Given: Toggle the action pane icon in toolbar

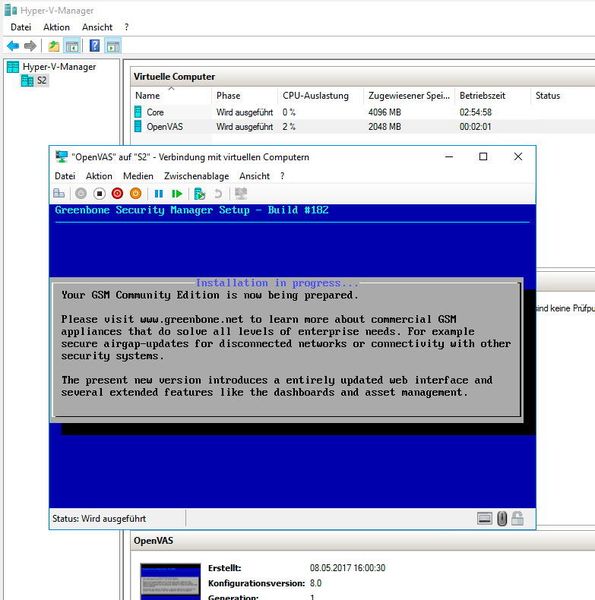Looking at the screenshot, I should pos(113,46).
